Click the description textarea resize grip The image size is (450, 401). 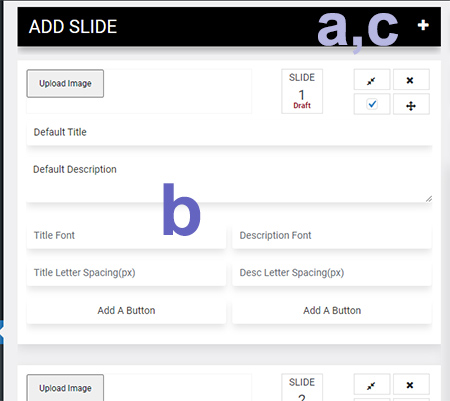(x=429, y=199)
